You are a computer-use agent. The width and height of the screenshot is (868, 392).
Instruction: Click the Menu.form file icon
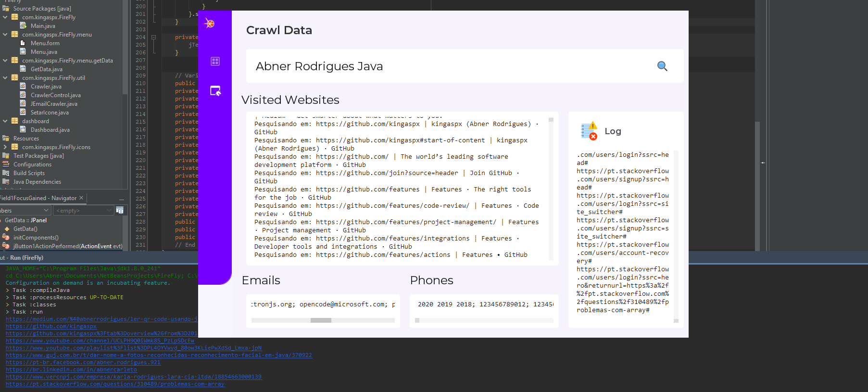tap(23, 43)
